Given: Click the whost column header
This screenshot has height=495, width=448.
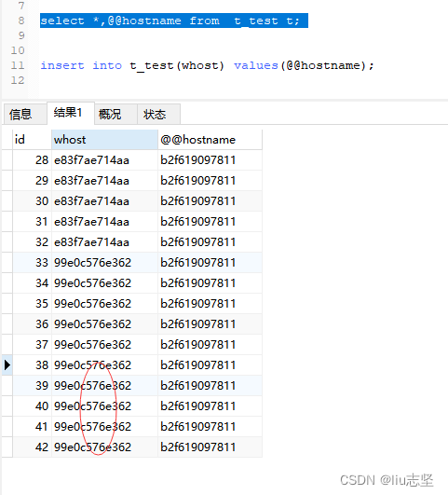Looking at the screenshot, I should pyautogui.click(x=104, y=140).
